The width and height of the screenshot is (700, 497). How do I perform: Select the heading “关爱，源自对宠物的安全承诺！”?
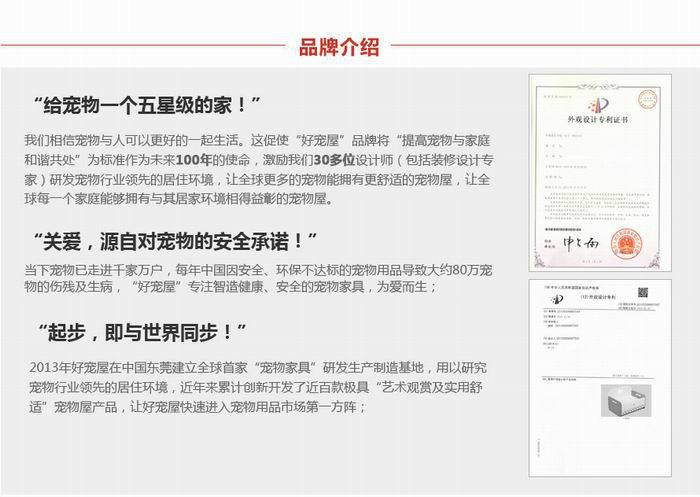[x=175, y=241]
